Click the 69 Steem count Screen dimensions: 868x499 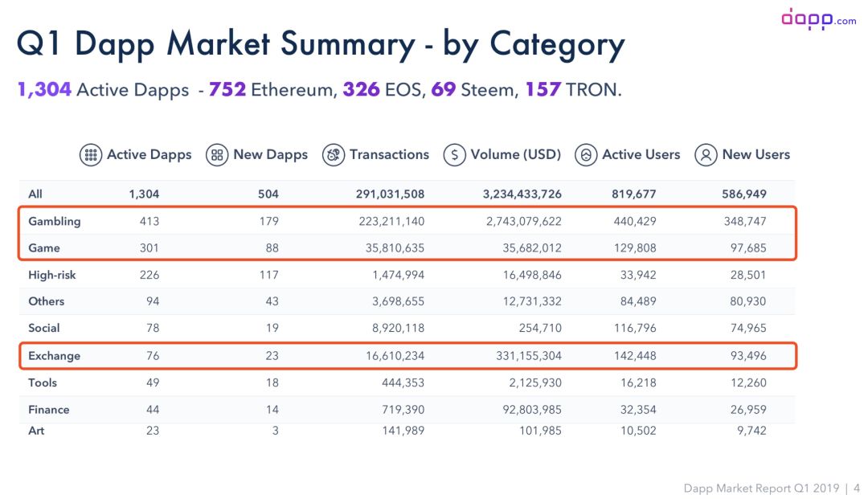coord(474,90)
